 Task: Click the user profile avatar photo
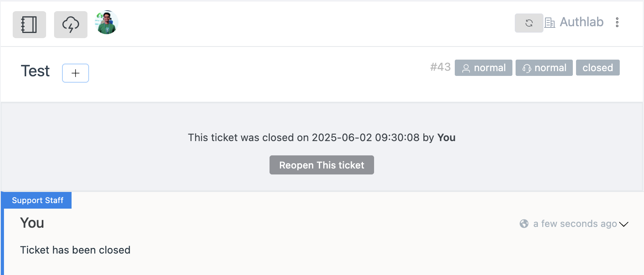(x=106, y=23)
